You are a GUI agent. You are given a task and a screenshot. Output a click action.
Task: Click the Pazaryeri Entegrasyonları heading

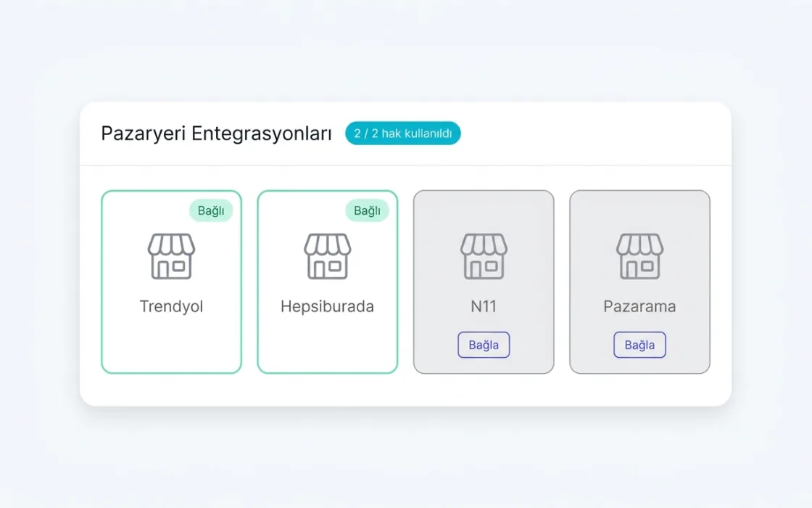[216, 134]
